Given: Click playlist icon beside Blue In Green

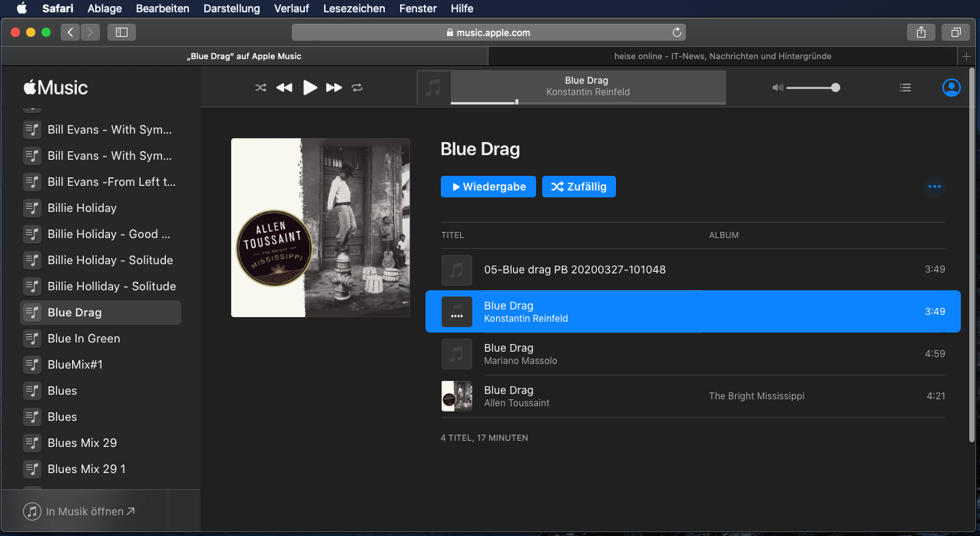Looking at the screenshot, I should (x=32, y=339).
